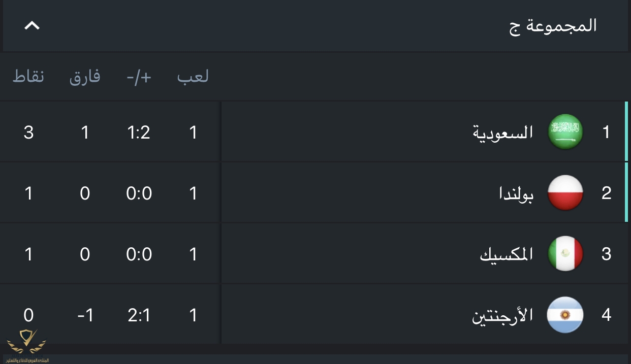The image size is (631, 364).
Task: Click rank number 4 beside Argentina
Action: [606, 315]
